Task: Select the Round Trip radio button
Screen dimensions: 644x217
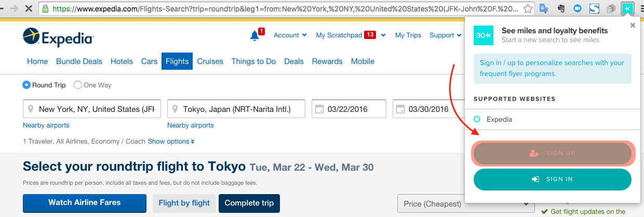Action: [x=26, y=85]
